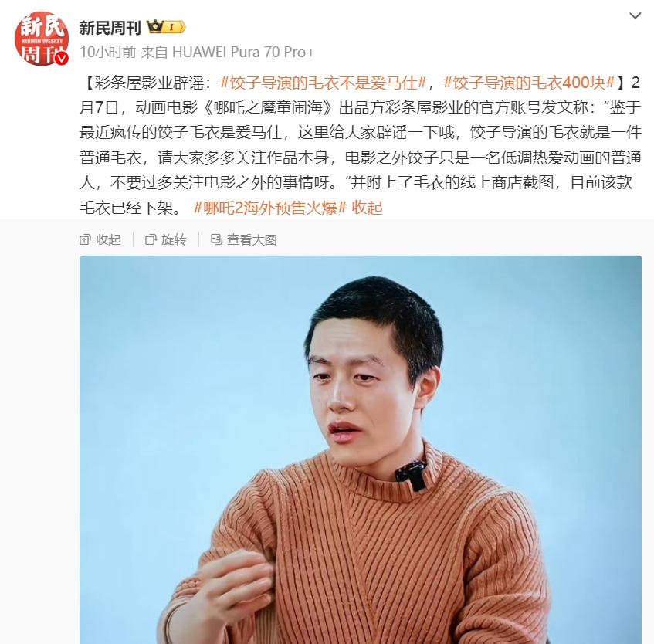
Task: Open the 新民周刊 account name link
Action: [x=110, y=28]
